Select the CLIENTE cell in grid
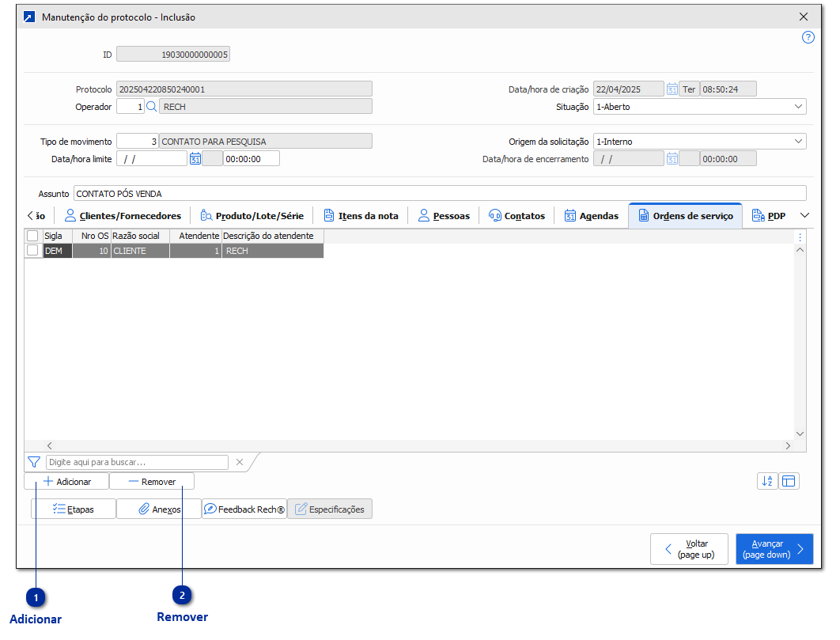The height and width of the screenshot is (640, 840). 140,251
